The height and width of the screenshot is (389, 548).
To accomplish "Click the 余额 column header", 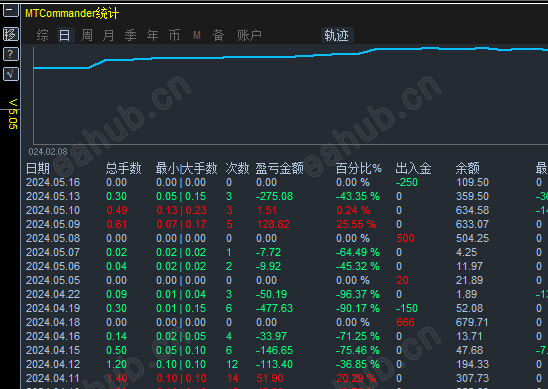I will 468,168.
